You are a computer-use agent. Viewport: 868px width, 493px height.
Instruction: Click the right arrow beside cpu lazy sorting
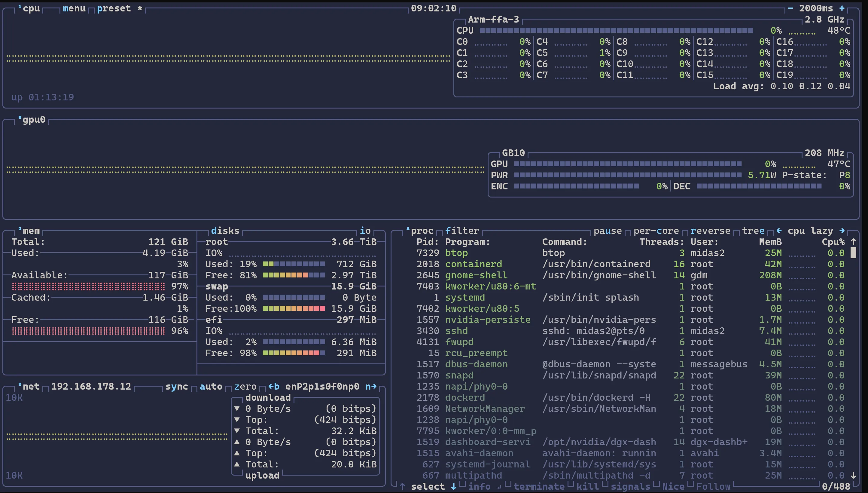(x=842, y=231)
